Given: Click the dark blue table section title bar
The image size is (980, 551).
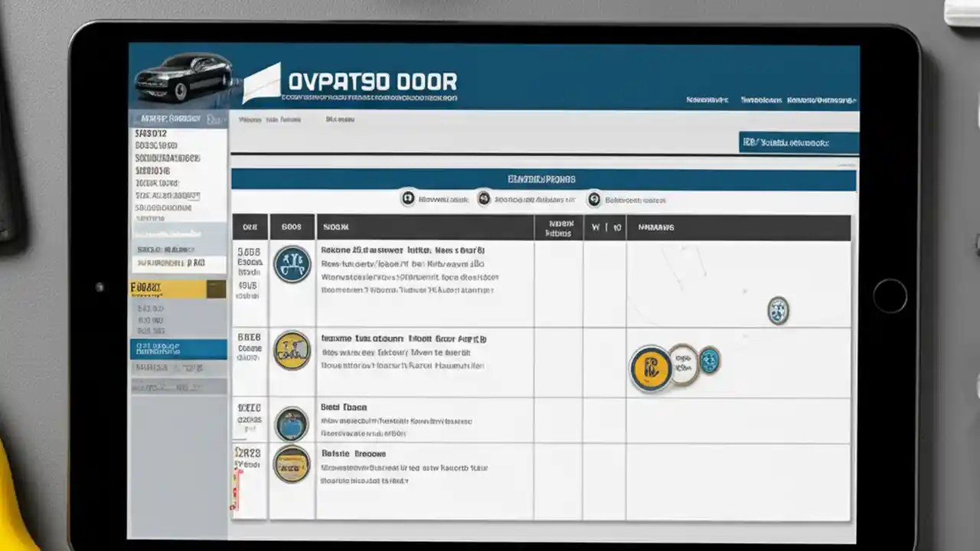Looking at the screenshot, I should pos(545,178).
